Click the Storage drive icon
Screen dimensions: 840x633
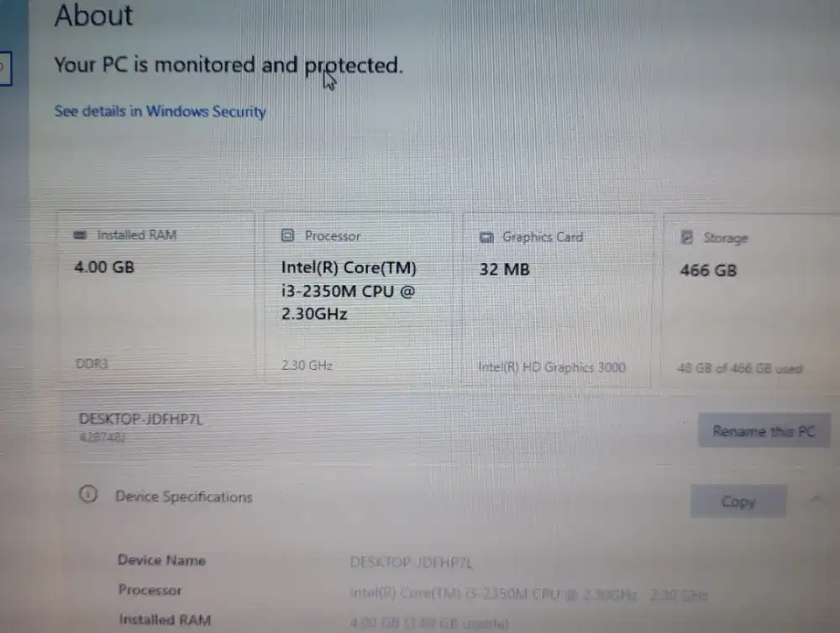coord(689,239)
